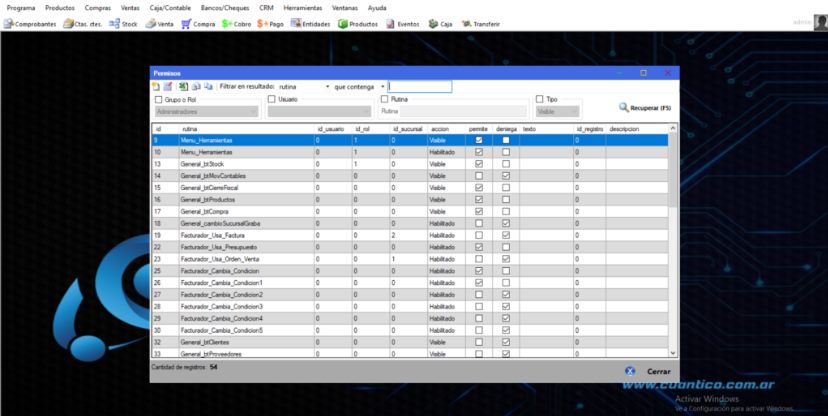Open the Herramientas menu

[303, 8]
